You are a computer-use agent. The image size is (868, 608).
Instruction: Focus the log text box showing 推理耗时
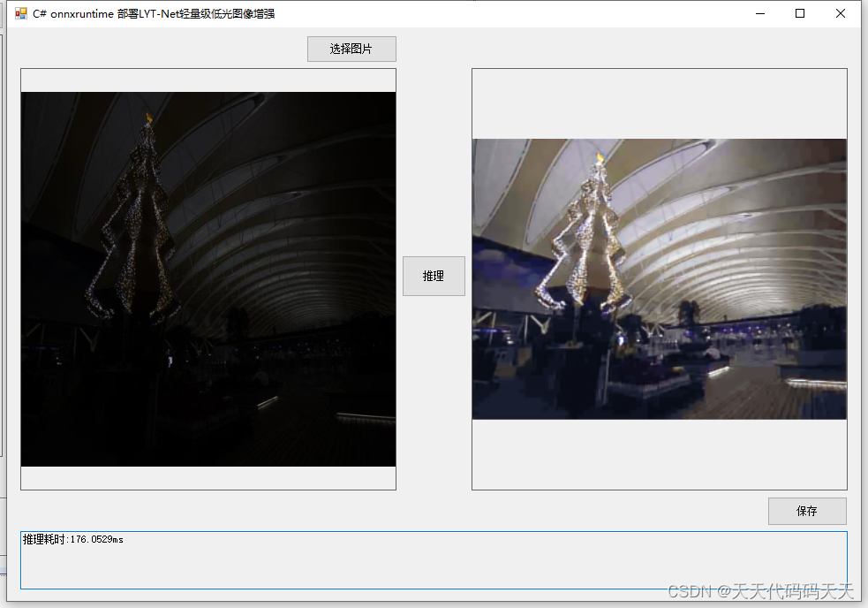pos(434,560)
